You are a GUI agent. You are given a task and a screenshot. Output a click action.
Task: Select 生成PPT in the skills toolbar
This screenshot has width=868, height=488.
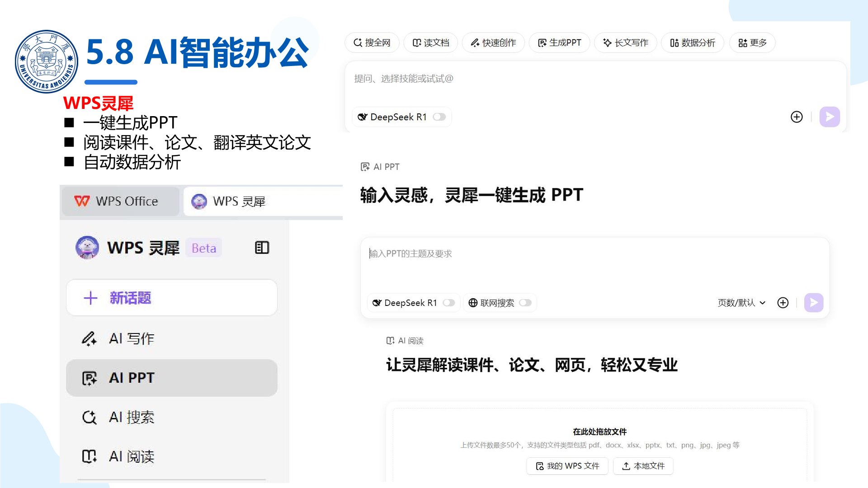tap(559, 42)
